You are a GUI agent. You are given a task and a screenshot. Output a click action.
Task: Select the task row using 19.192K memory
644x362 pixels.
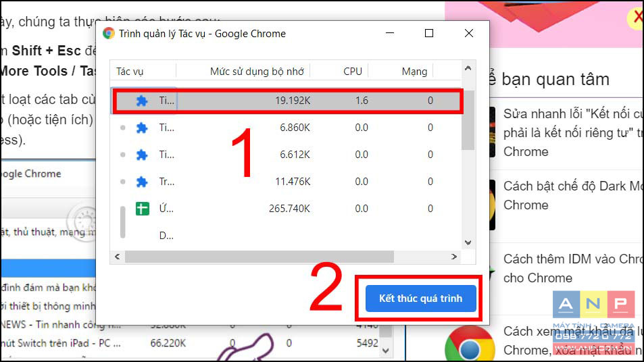coord(286,101)
